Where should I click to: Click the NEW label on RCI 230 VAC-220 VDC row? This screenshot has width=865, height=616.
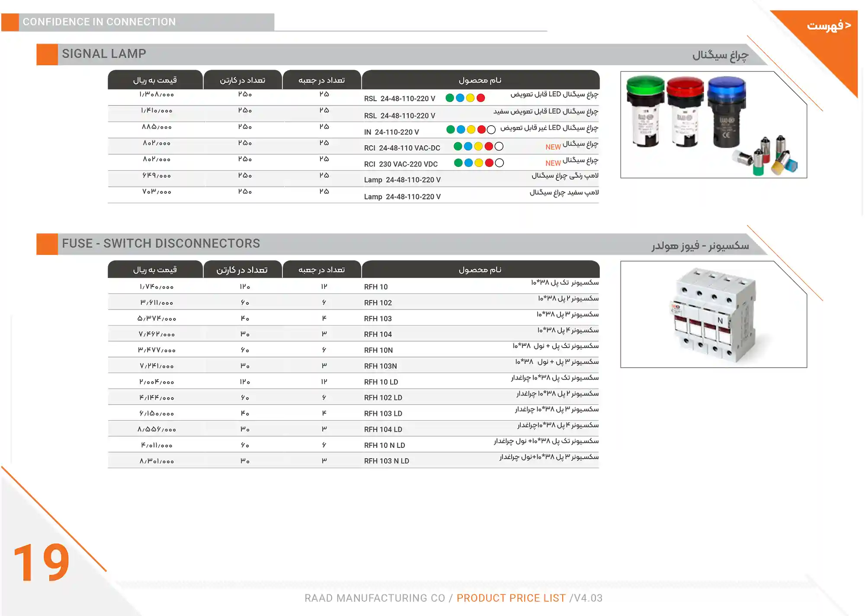[553, 163]
